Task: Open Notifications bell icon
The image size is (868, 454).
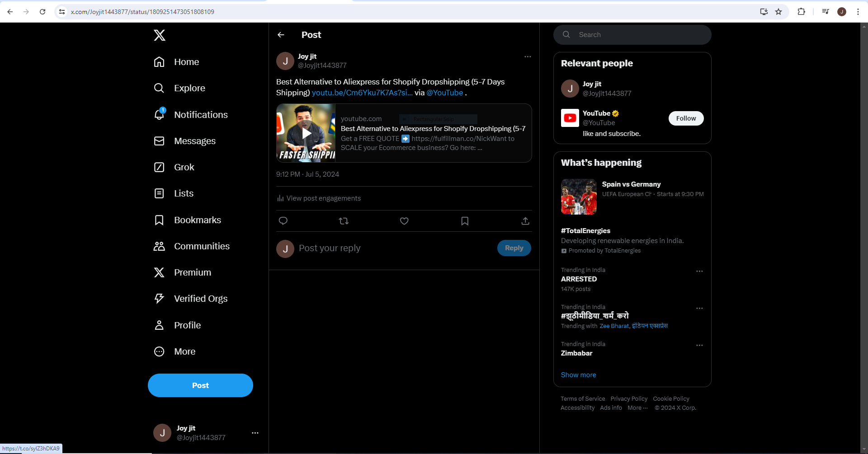Action: pos(159,114)
